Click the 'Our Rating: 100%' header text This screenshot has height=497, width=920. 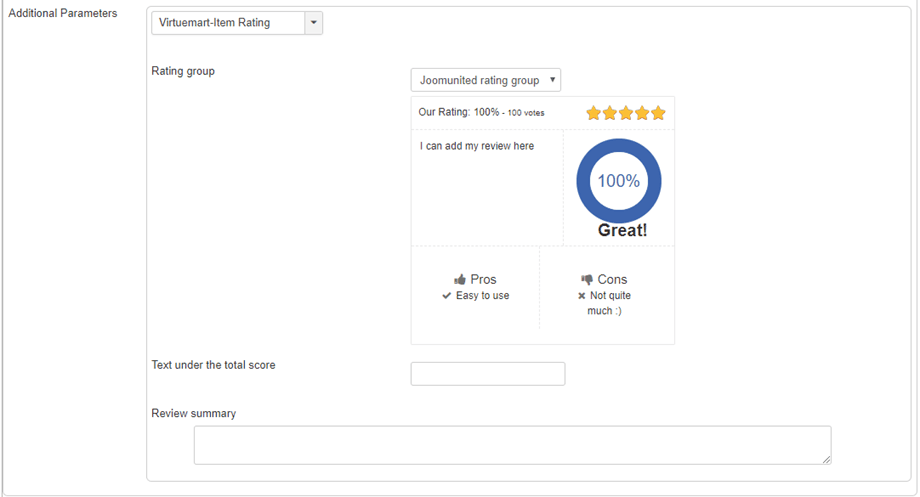click(459, 112)
